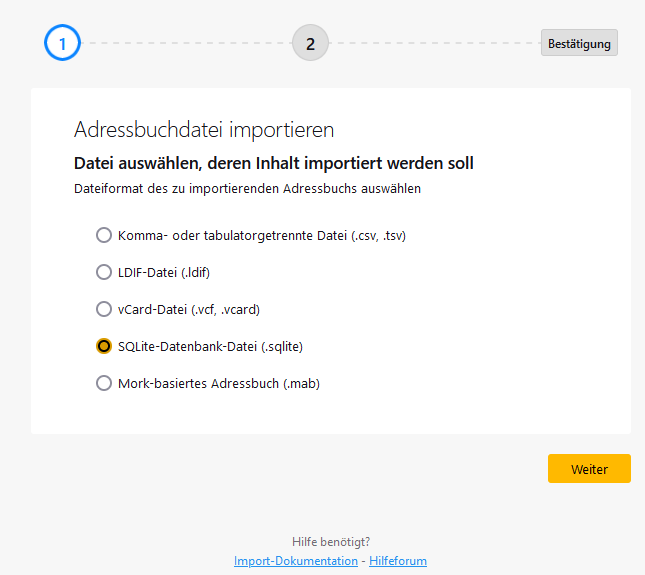645x575 pixels.
Task: Click the 'Hilfe benötigt?' text
Action: click(331, 542)
